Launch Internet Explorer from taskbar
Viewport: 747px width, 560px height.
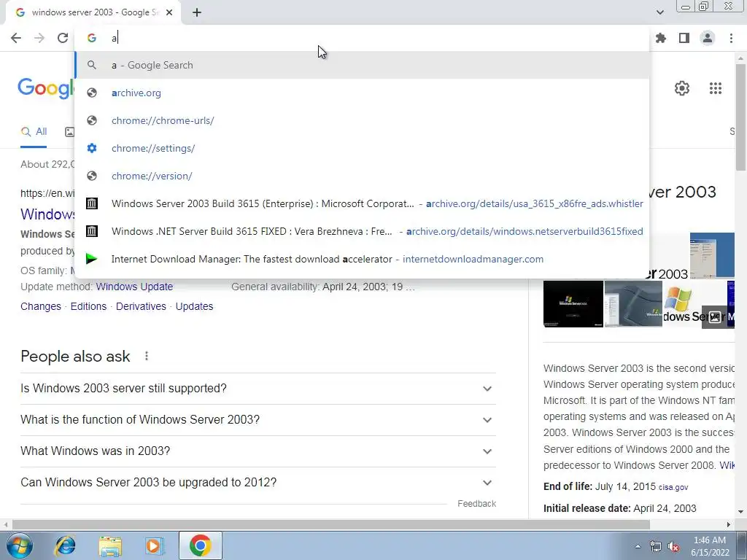click(65, 545)
